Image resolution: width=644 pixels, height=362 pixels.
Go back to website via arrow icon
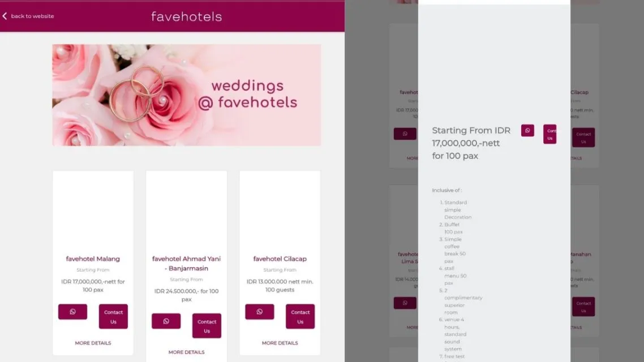[x=5, y=16]
